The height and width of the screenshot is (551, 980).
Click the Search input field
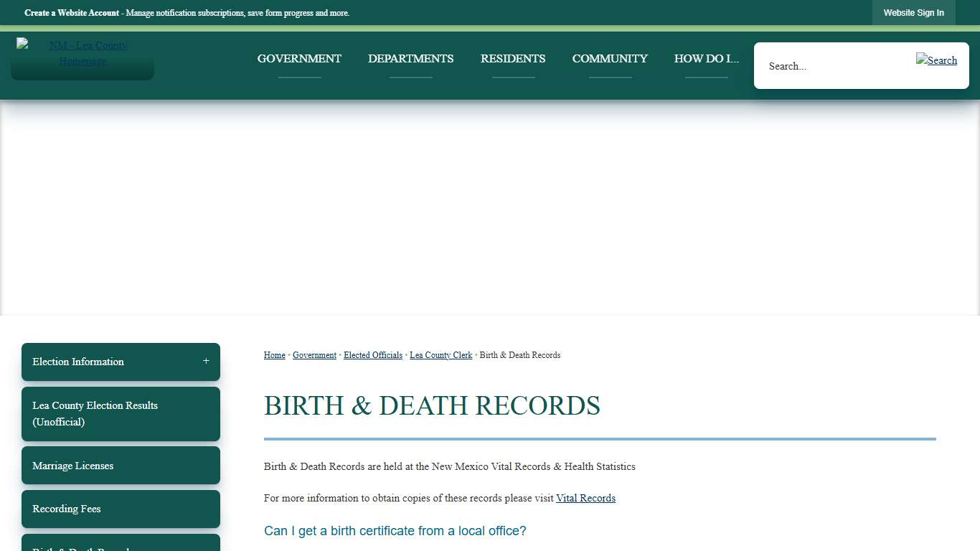click(x=825, y=65)
